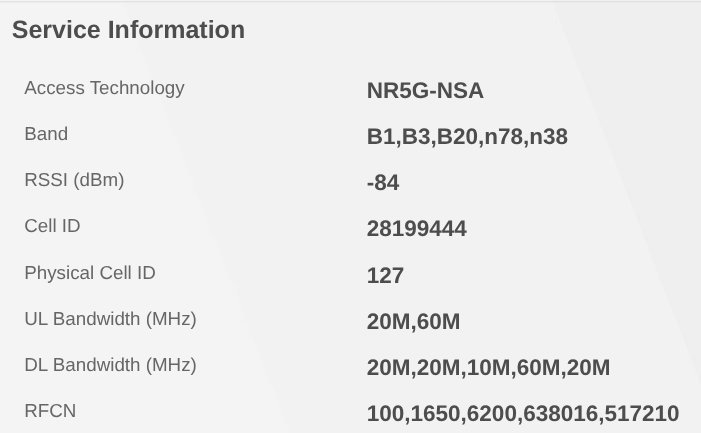
Task: Select the NR5G-NSA access technology value
Action: [425, 90]
